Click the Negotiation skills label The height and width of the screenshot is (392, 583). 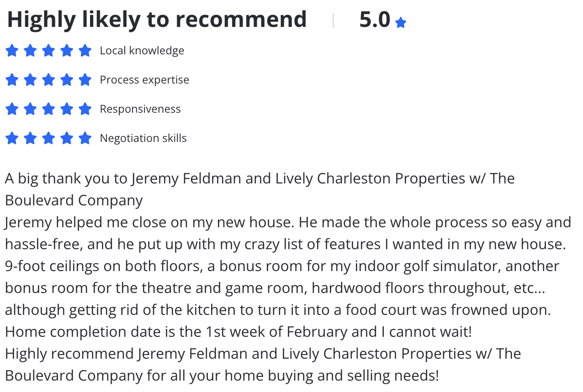click(143, 138)
